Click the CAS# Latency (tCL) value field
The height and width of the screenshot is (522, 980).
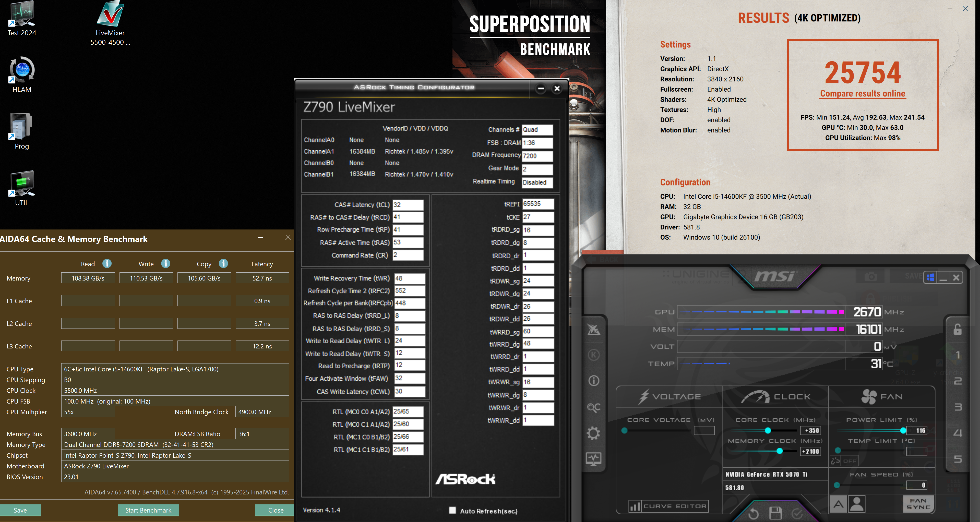point(408,204)
